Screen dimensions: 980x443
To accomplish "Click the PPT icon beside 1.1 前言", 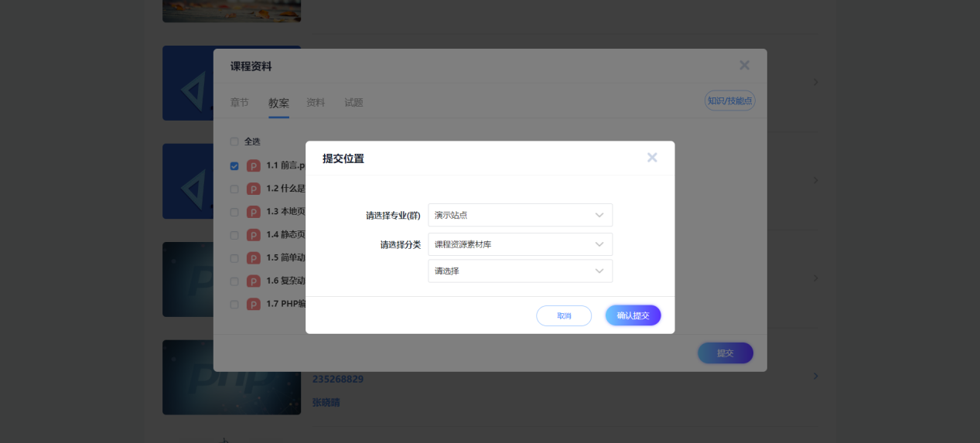I will point(253,165).
